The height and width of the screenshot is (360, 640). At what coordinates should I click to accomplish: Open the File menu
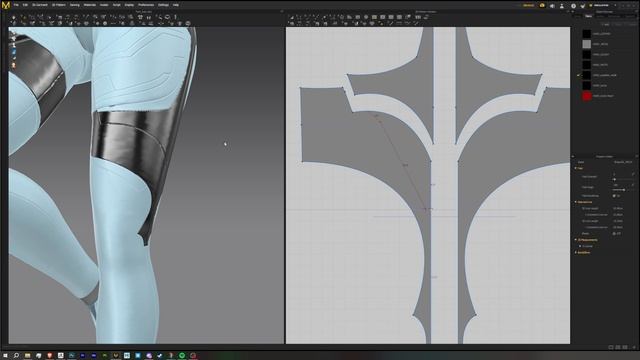[16, 5]
